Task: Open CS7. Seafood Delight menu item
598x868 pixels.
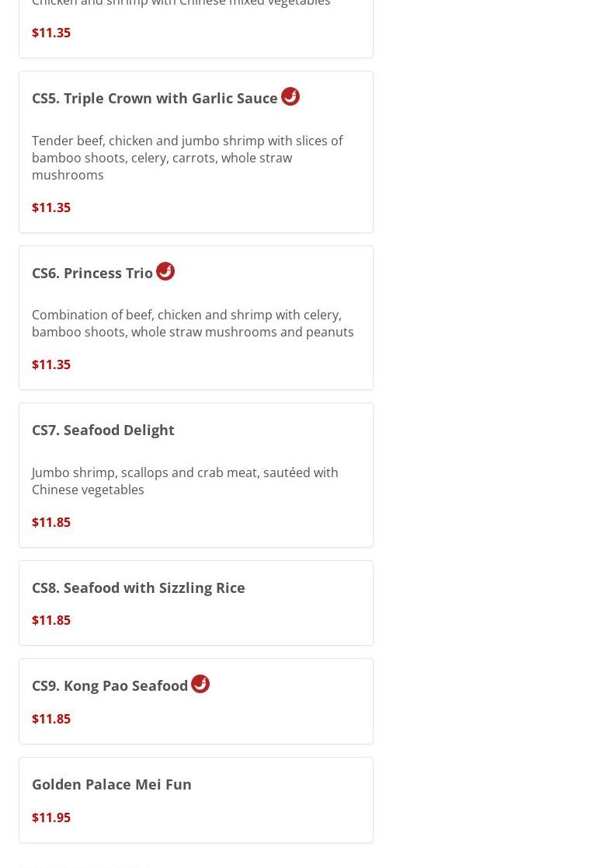Action: click(x=103, y=430)
